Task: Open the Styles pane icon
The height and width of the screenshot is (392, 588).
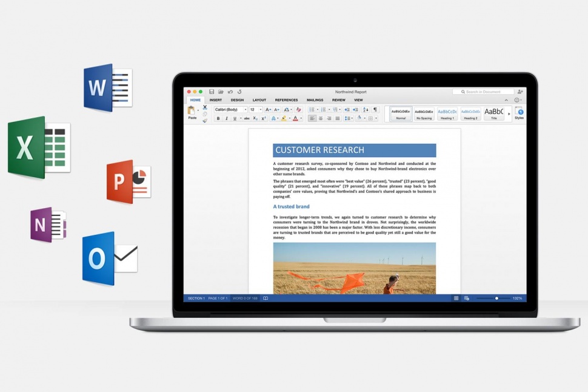Action: [x=520, y=112]
